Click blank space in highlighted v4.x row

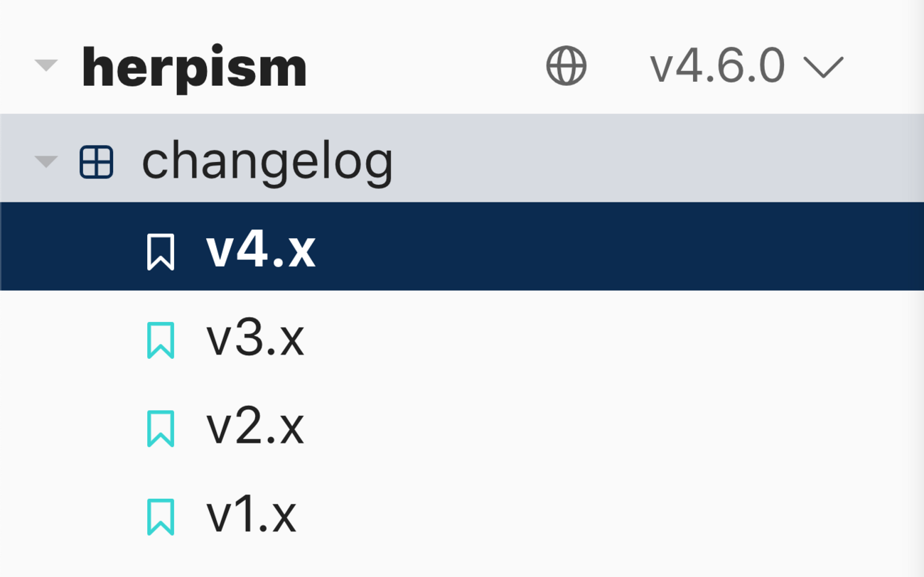tap(604, 247)
